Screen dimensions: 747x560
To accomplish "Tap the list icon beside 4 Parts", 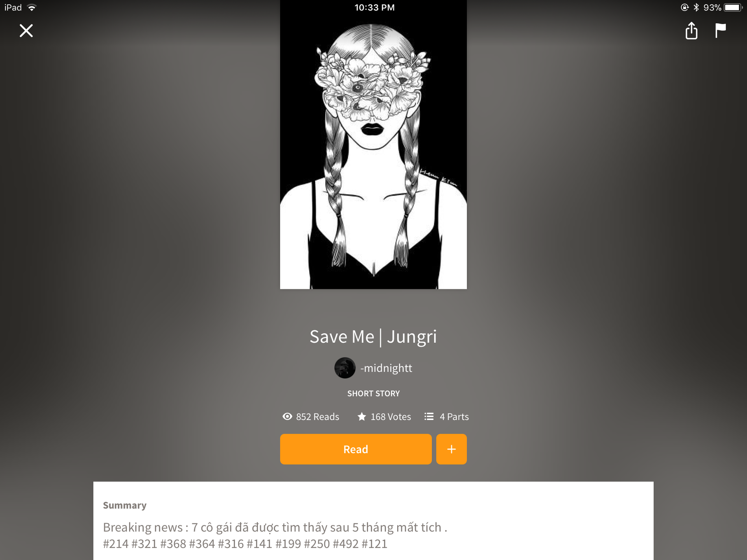I will 429,416.
